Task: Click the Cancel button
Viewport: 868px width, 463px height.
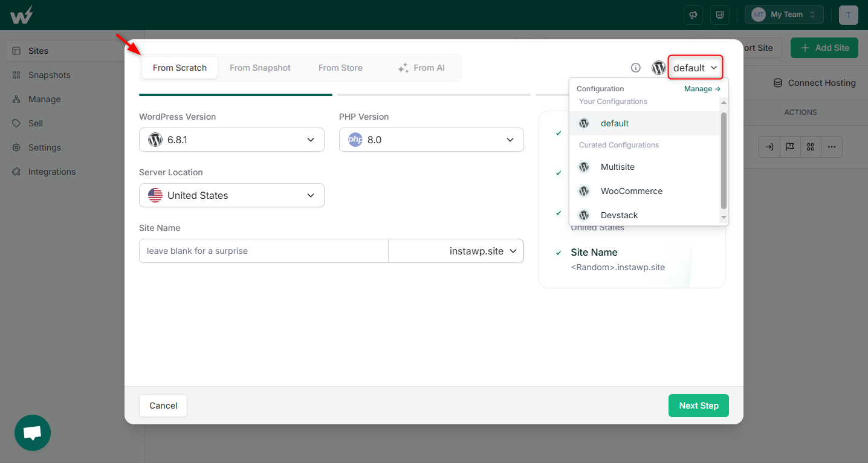Action: click(x=163, y=406)
